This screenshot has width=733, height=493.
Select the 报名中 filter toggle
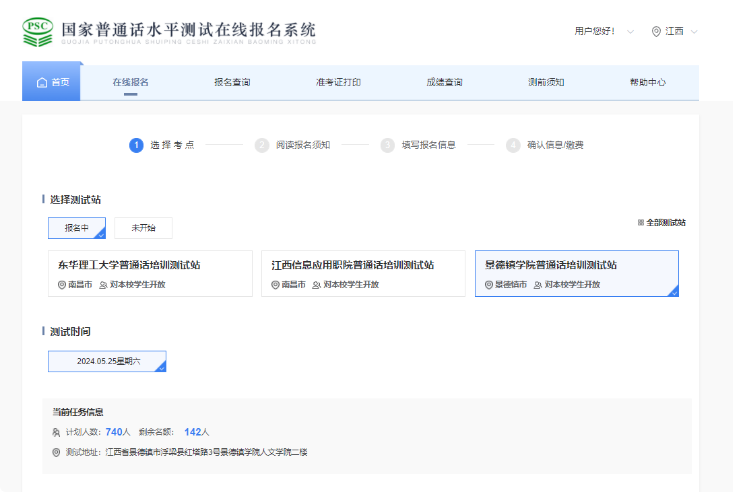click(77, 228)
